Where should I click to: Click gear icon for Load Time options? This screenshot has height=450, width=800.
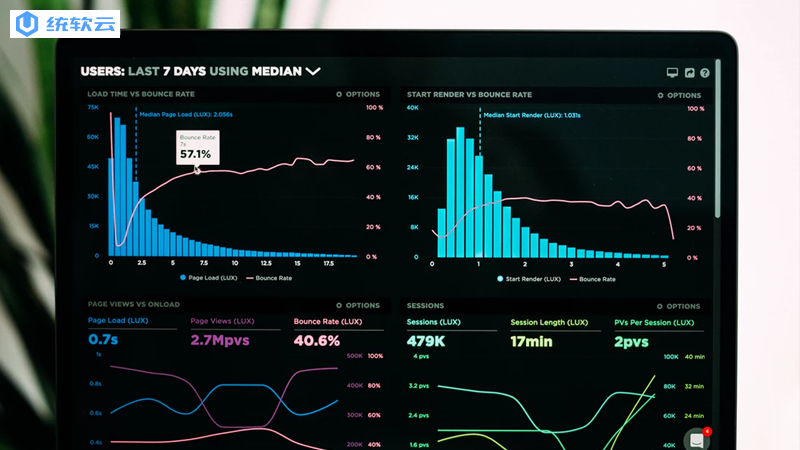(339, 94)
